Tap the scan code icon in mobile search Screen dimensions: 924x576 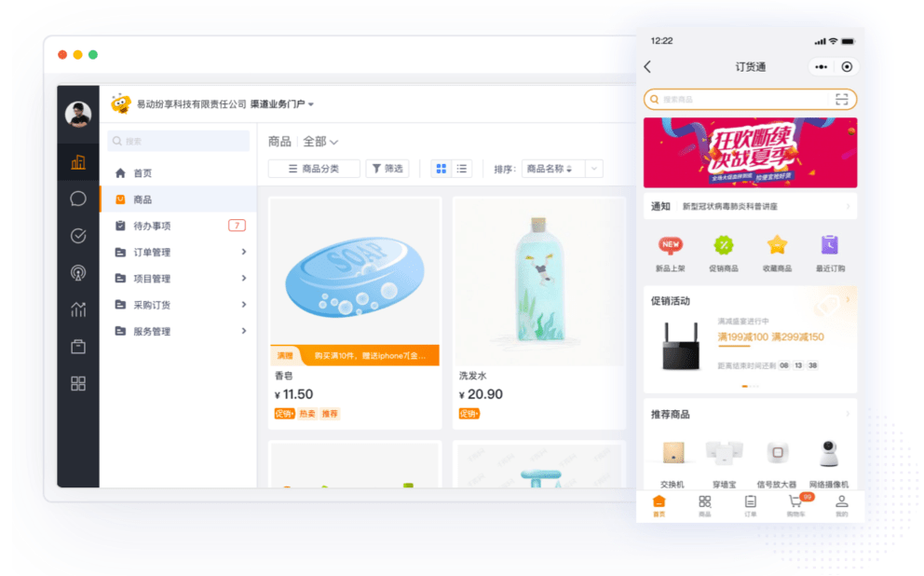(841, 100)
